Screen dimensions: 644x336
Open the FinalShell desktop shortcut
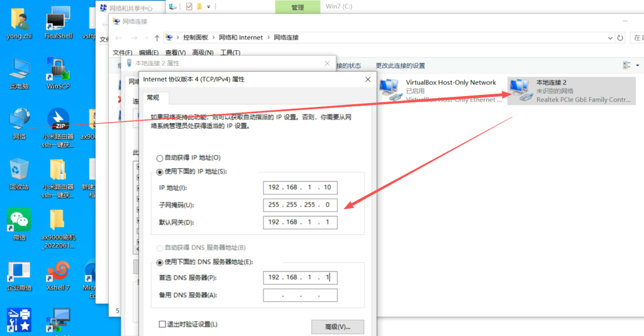58,24
